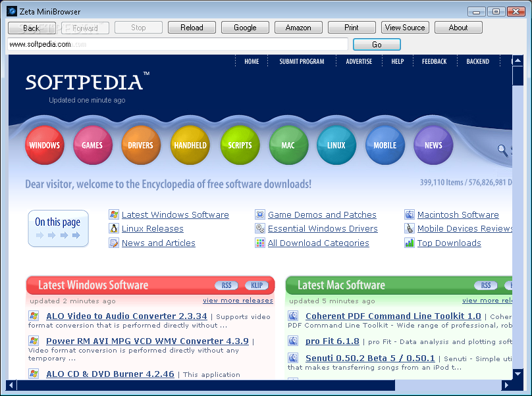This screenshot has height=396, width=532.
Task: Click the URL address field
Action: pyautogui.click(x=178, y=44)
